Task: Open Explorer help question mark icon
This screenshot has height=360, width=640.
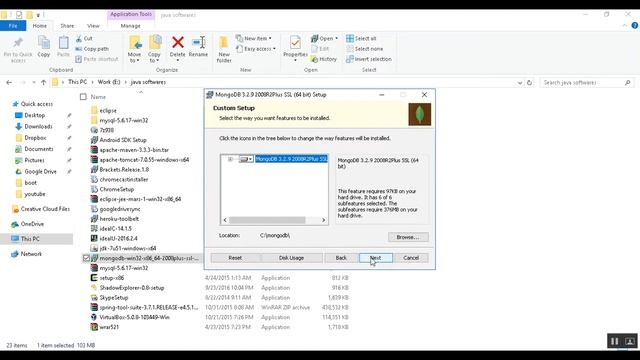Action: 635,25
